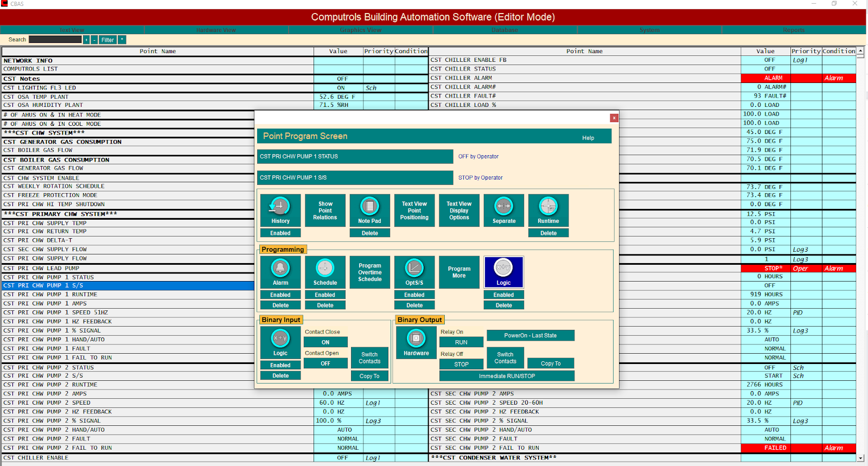Open point History in Point Program Screen
Screen dimensions: 868x466
point(280,210)
